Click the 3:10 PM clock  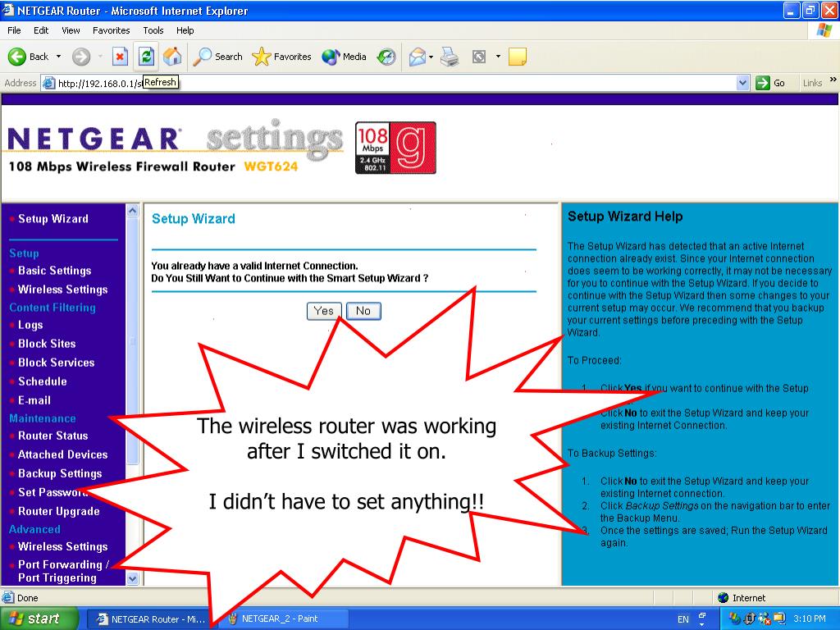(810, 619)
